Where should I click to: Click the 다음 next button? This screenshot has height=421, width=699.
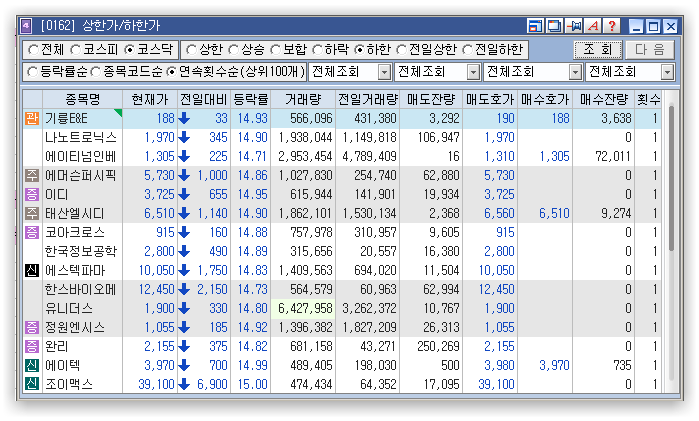650,50
